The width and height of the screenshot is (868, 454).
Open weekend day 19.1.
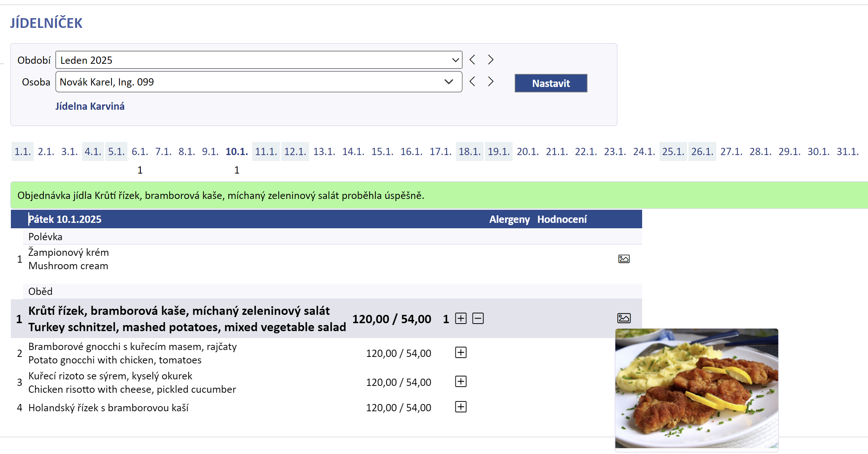click(x=499, y=151)
